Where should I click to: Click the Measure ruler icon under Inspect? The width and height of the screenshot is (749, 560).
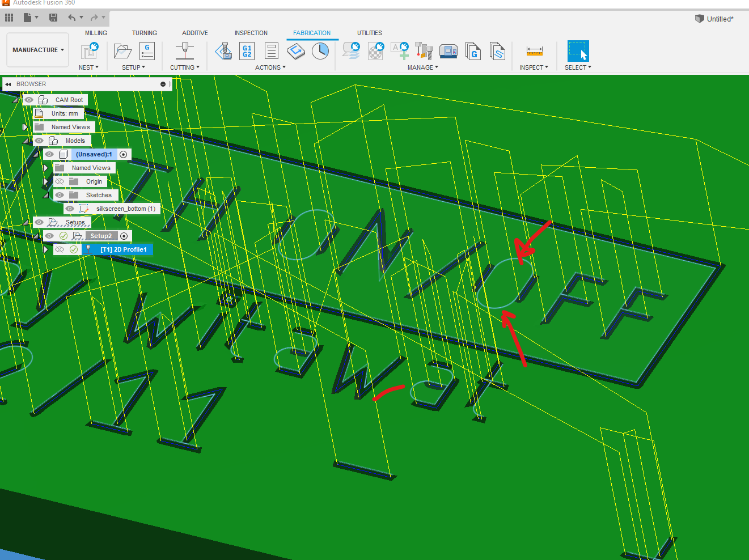pos(534,51)
